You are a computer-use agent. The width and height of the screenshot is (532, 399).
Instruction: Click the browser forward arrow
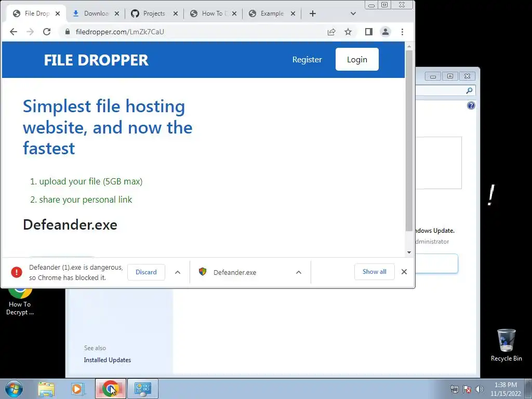coord(30,32)
